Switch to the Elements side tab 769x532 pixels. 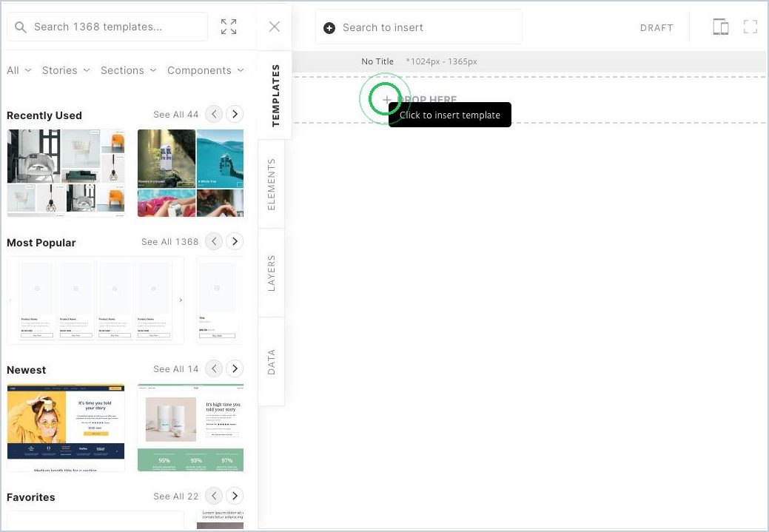(271, 184)
